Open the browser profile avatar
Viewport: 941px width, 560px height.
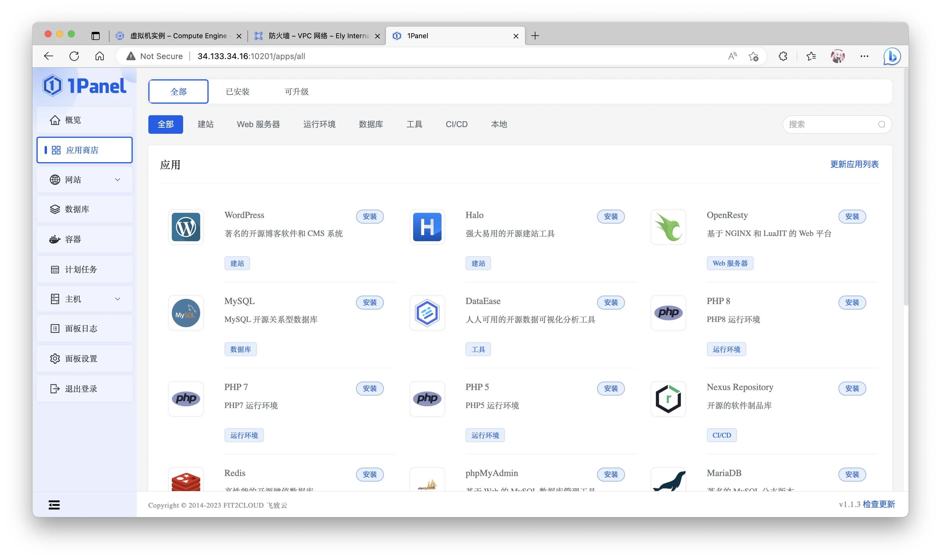[x=838, y=56]
